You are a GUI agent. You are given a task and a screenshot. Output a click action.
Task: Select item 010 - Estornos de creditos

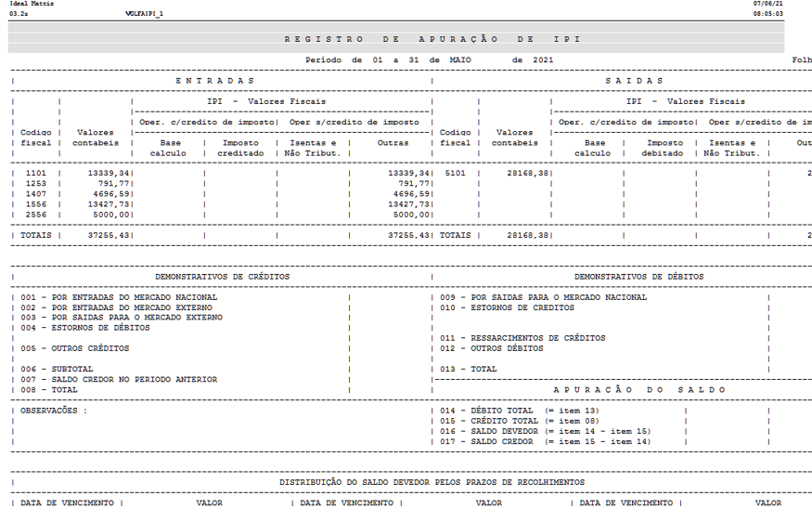(507, 307)
